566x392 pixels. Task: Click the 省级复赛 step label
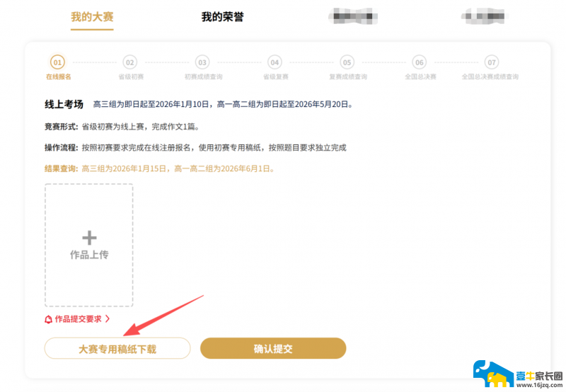pyautogui.click(x=276, y=77)
